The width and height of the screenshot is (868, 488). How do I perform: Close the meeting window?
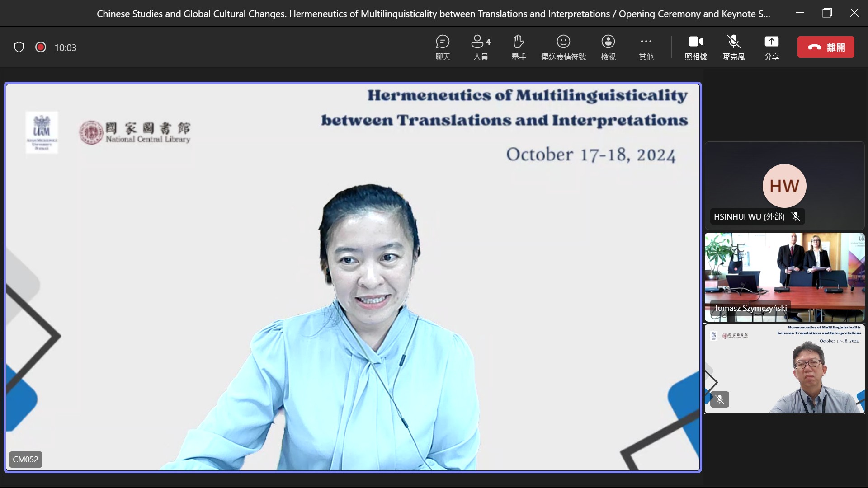[854, 13]
